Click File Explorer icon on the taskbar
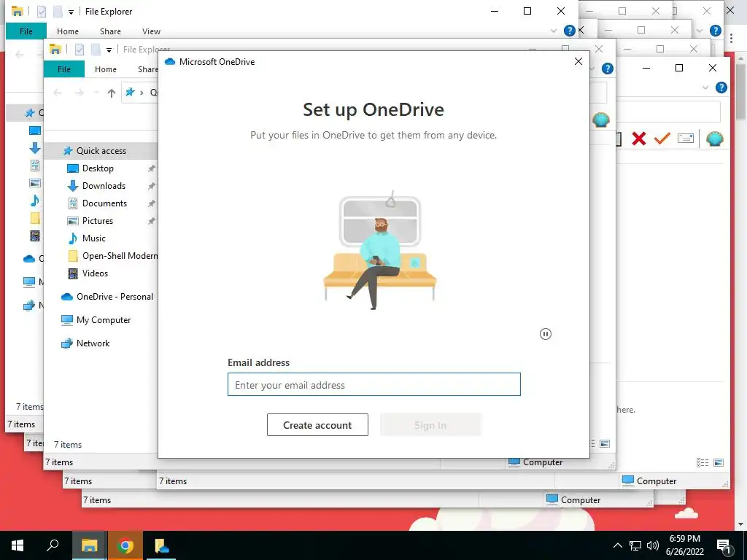747x560 pixels. tap(89, 545)
